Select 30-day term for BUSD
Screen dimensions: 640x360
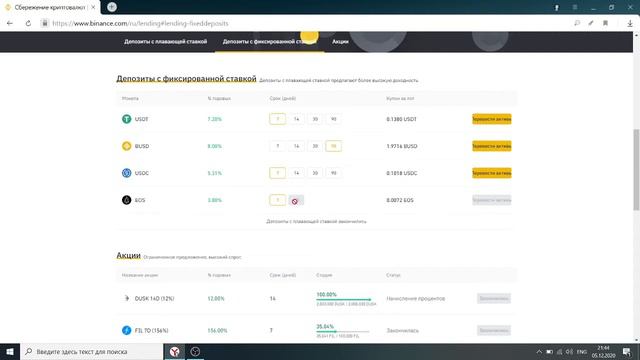315,146
